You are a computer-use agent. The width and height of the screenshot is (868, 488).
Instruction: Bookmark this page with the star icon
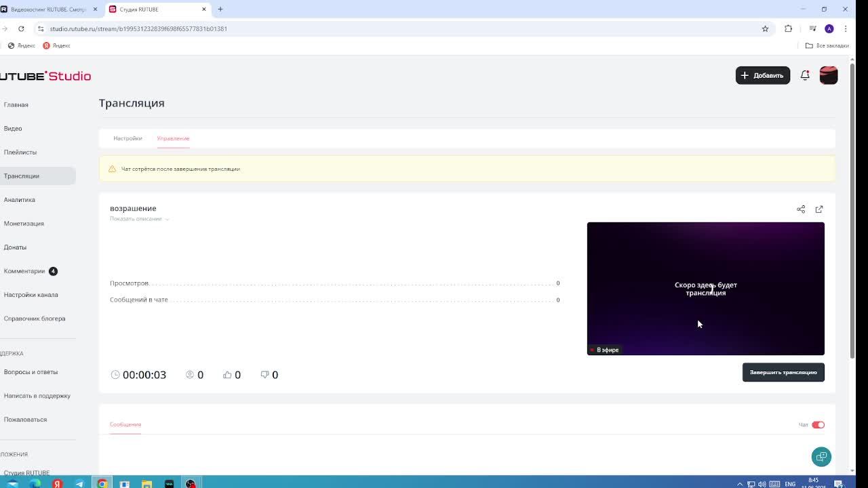tap(765, 28)
